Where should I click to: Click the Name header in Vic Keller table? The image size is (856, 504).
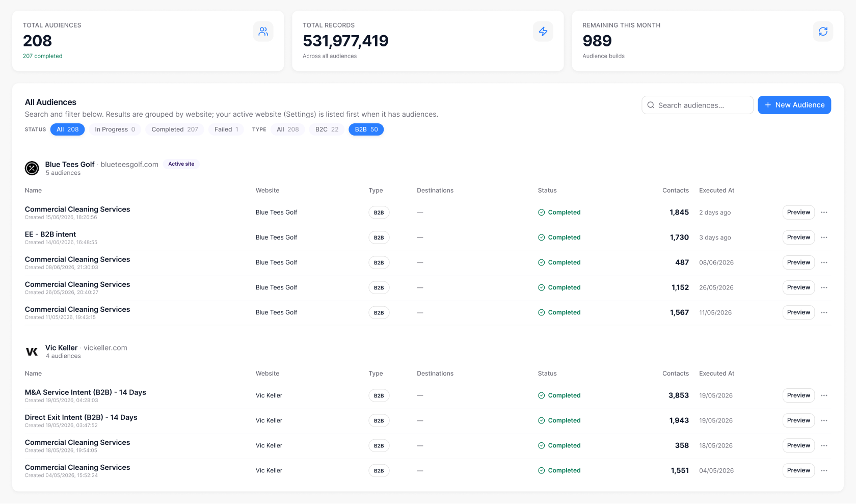coord(33,374)
